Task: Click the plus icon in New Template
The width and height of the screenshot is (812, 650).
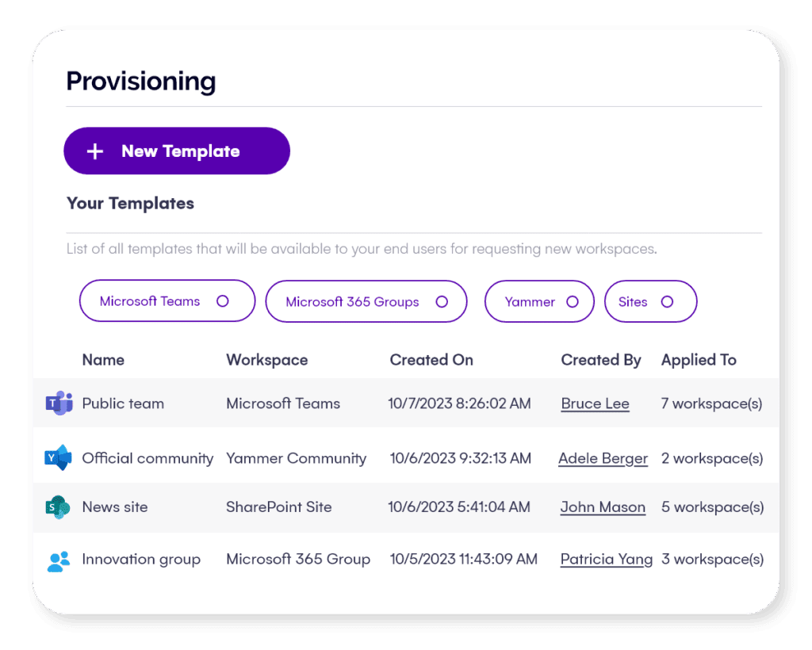Action: [x=95, y=151]
